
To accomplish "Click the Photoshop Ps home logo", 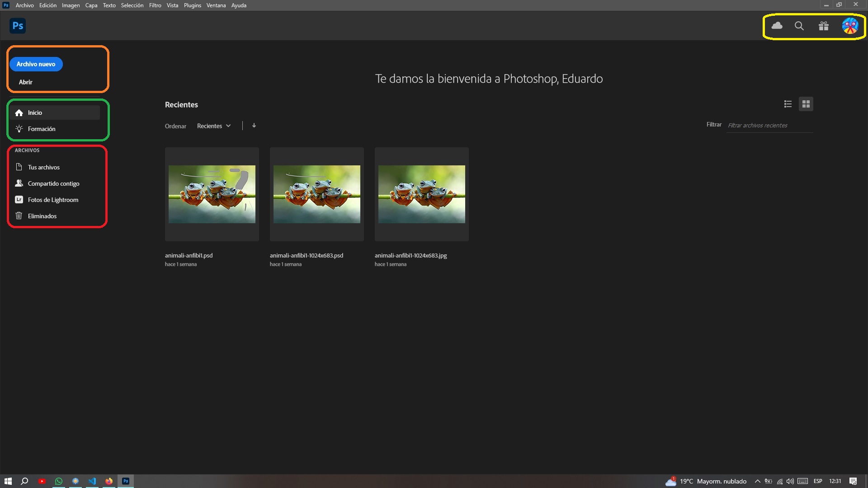I will coord(18,26).
